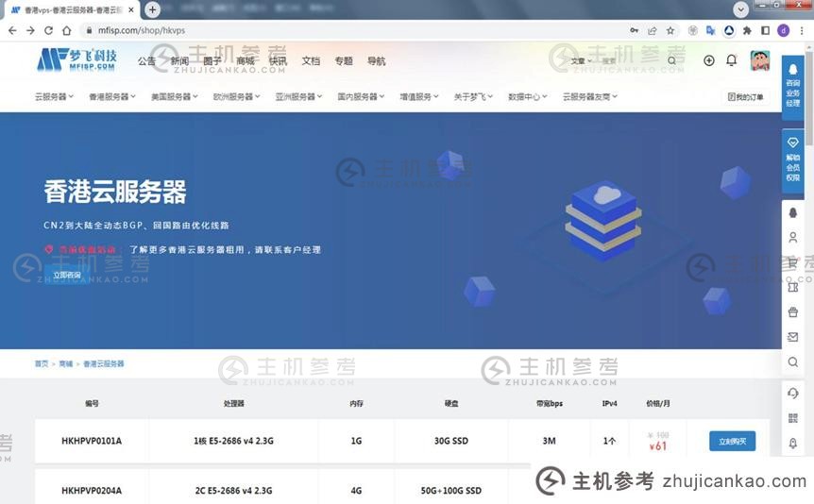The height and width of the screenshot is (504, 814).
Task: Click the sidebar gift box icon
Action: pyautogui.click(x=792, y=312)
